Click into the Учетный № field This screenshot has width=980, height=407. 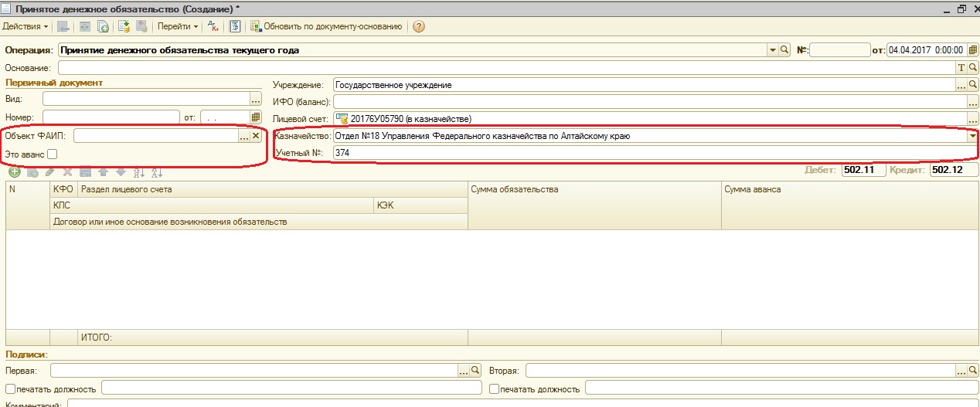click(x=655, y=153)
